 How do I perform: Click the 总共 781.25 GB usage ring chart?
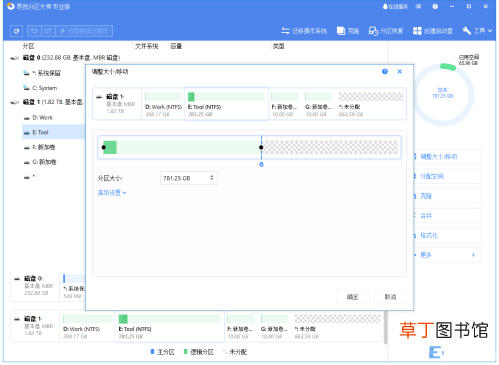click(443, 95)
